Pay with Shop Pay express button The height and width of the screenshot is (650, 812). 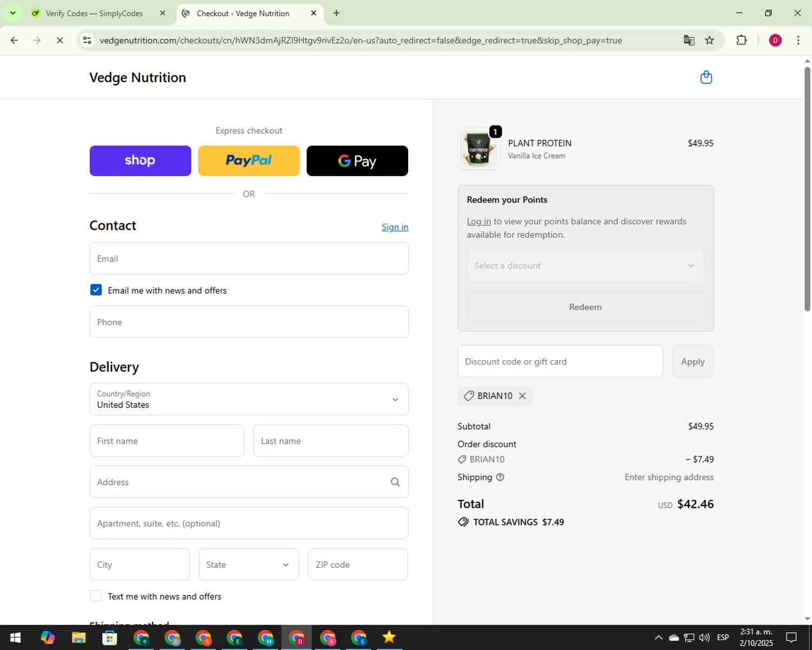[x=140, y=161]
